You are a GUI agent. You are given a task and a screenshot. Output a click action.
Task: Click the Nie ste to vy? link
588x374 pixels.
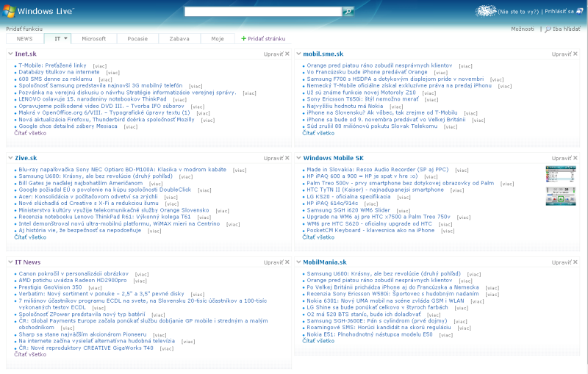[x=518, y=12]
